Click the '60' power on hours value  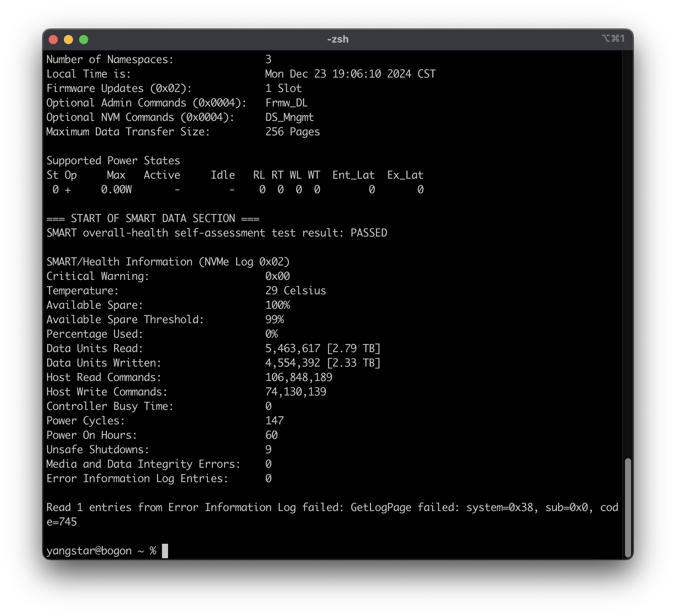point(271,435)
